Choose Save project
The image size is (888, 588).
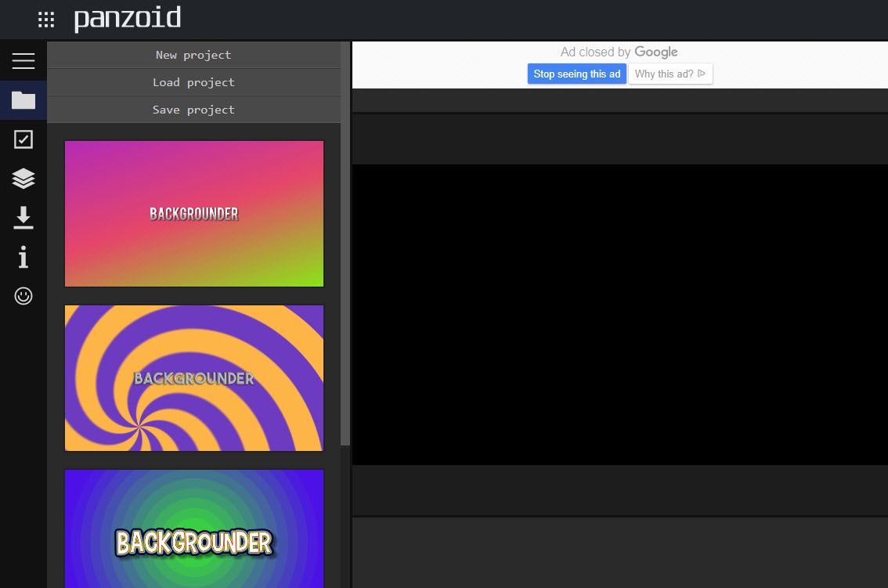(x=193, y=110)
